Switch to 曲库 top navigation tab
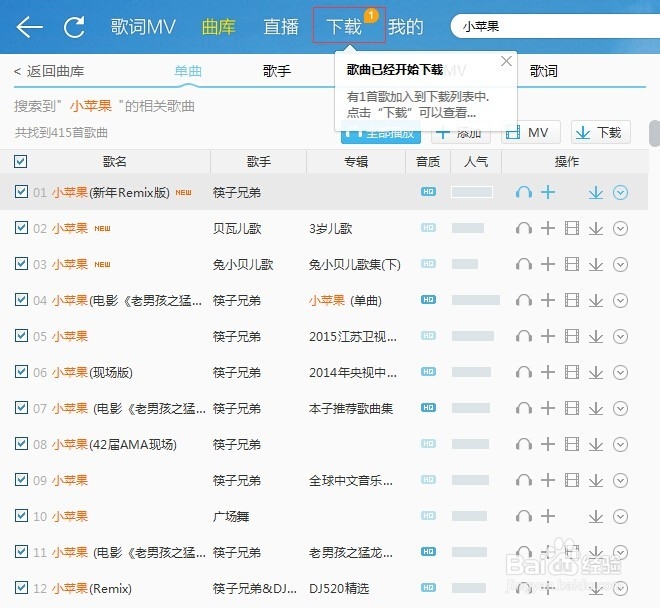Screen dimensions: 660x608 click(218, 27)
